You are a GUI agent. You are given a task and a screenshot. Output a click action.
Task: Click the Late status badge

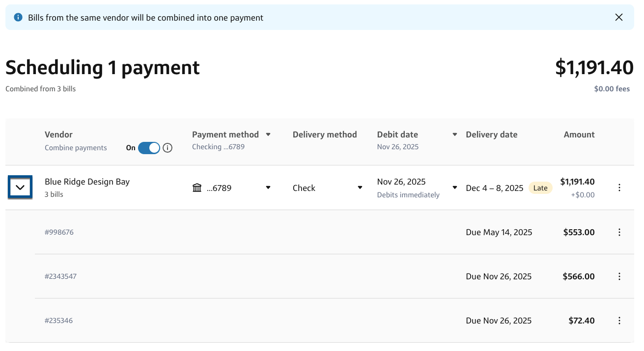tap(540, 188)
